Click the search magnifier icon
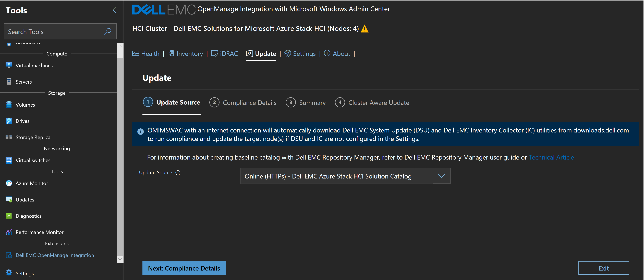The width and height of the screenshot is (644, 280). 108,31
